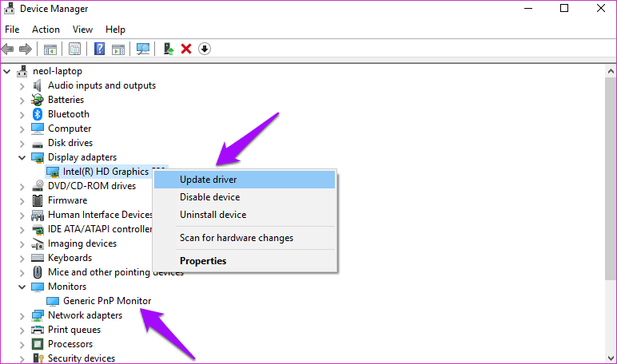The image size is (617, 364).
Task: Click the Audio inputs speaker icon
Action: tap(38, 85)
